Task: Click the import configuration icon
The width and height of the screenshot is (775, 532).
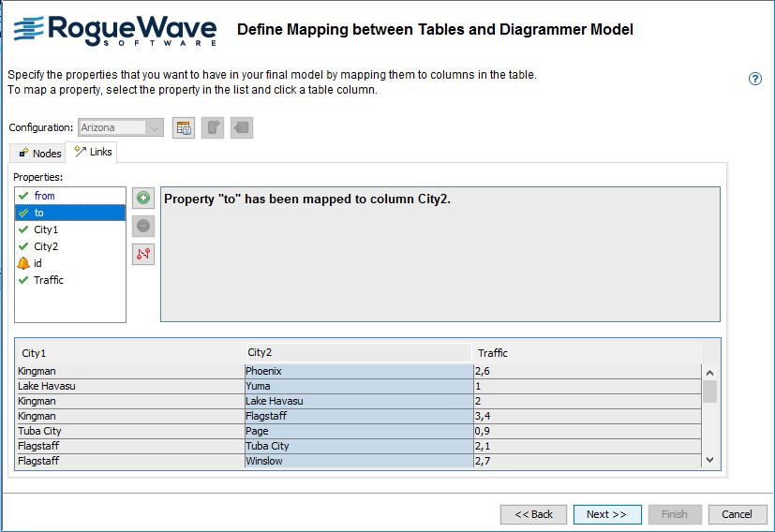Action: (241, 128)
